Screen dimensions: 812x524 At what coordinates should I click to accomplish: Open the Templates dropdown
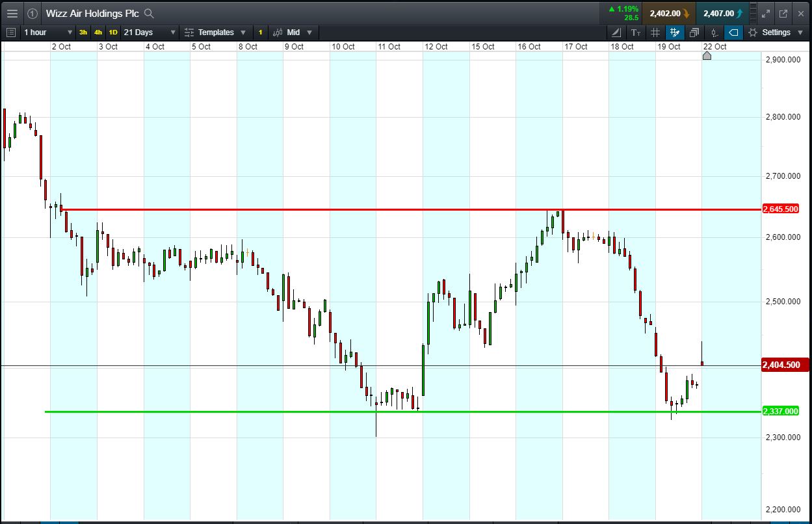pos(215,33)
